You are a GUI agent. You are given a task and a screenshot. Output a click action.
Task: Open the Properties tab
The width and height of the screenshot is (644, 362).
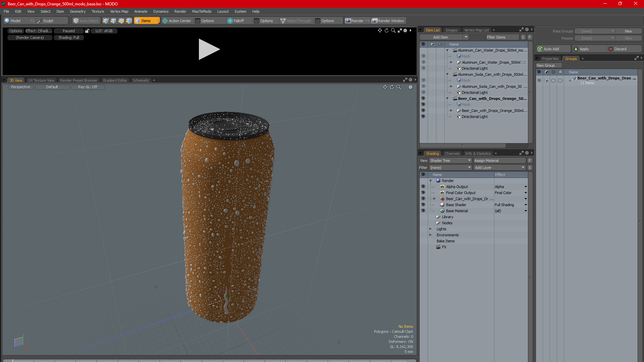click(x=550, y=59)
